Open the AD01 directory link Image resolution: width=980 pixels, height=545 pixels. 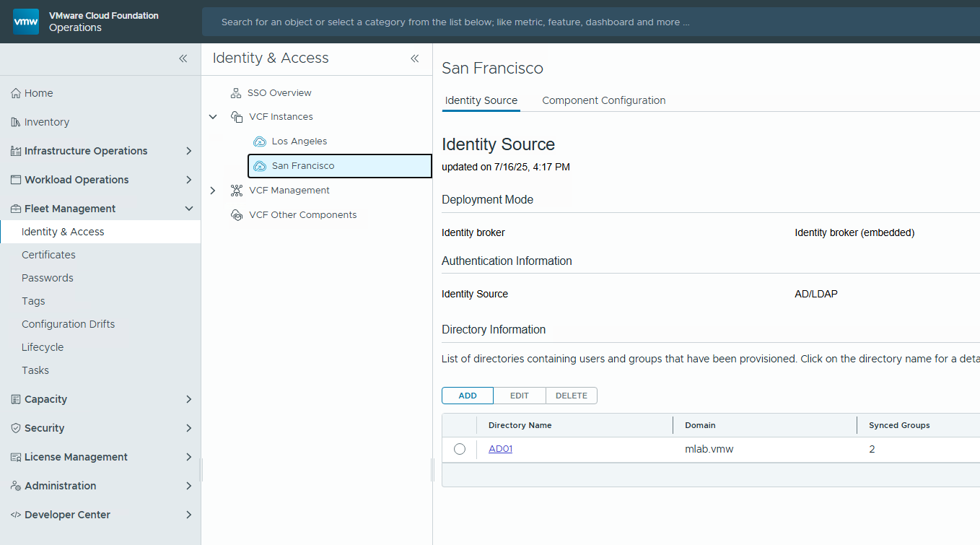click(x=500, y=449)
